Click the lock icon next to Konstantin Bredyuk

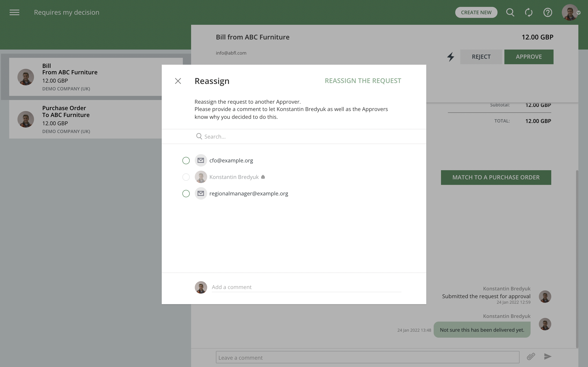(263, 177)
